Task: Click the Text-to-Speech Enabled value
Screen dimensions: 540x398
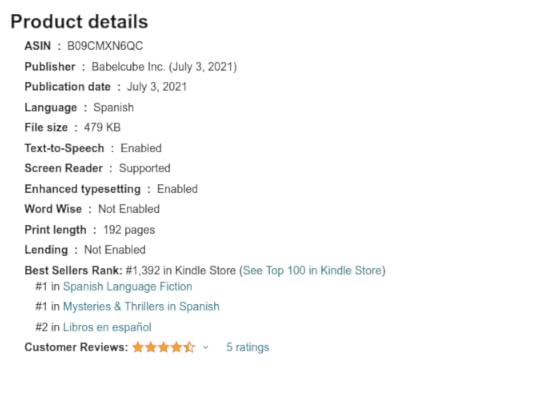Action: tap(141, 148)
